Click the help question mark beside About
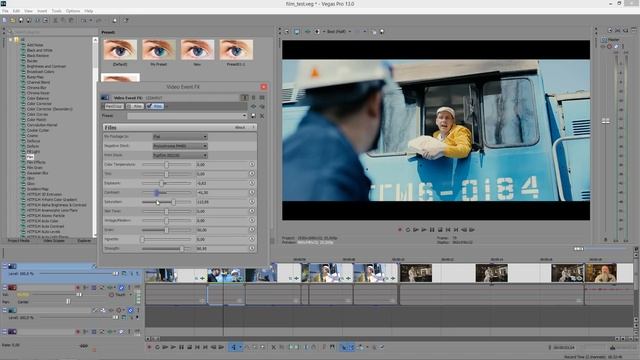The image size is (640, 360). (x=253, y=127)
